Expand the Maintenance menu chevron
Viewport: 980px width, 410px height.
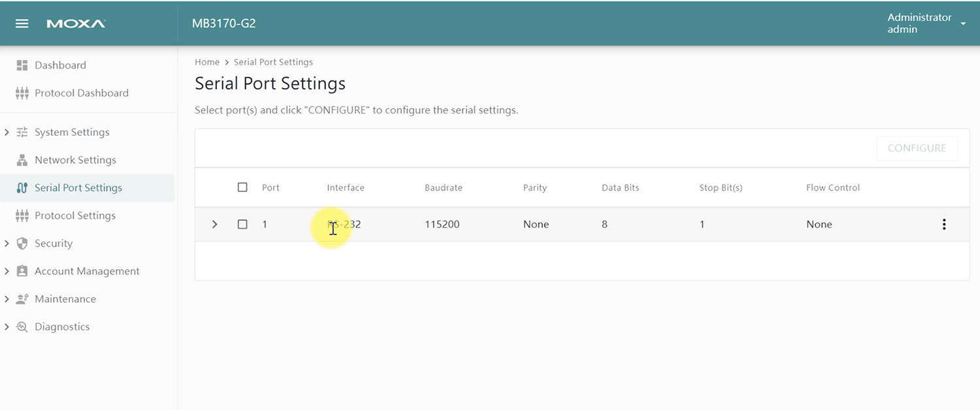tap(7, 299)
